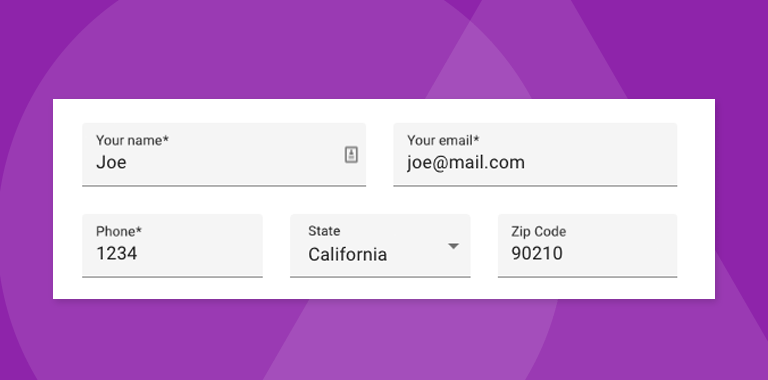
Task: Focus the Your name input field
Action: [224, 155]
